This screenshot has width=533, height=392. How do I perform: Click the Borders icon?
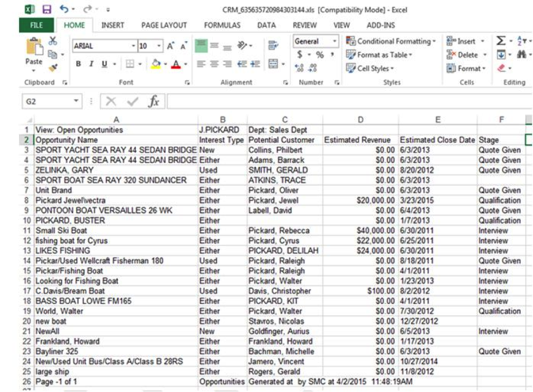(130, 64)
